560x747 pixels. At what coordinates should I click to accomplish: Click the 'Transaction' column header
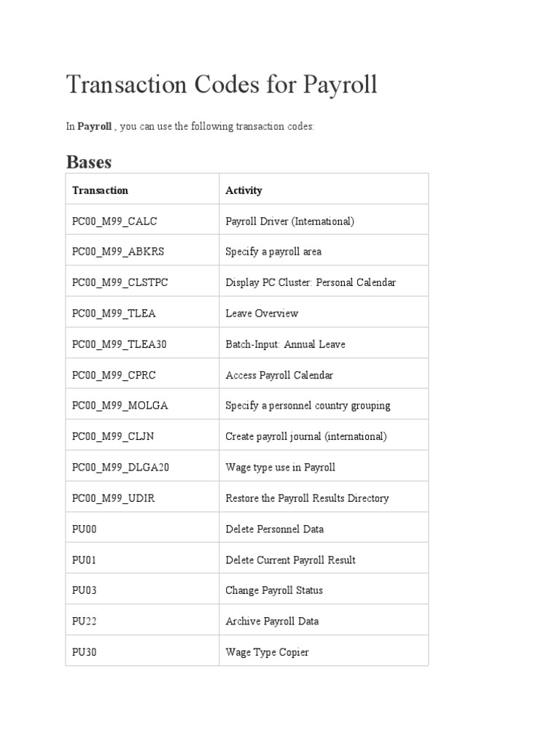100,190
